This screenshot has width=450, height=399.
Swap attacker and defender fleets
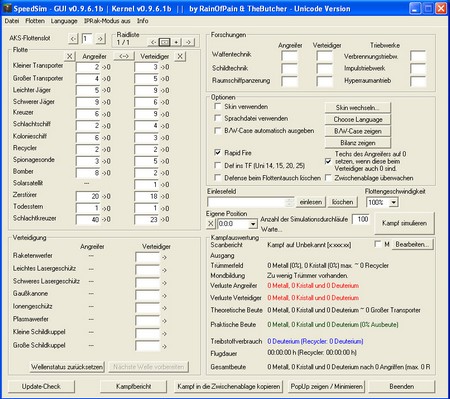point(124,56)
